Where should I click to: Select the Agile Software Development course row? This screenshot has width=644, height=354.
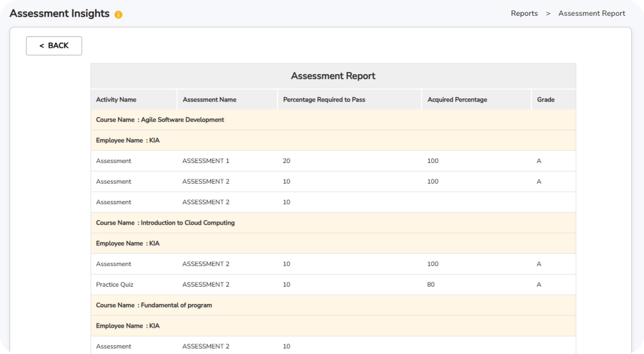pyautogui.click(x=333, y=120)
